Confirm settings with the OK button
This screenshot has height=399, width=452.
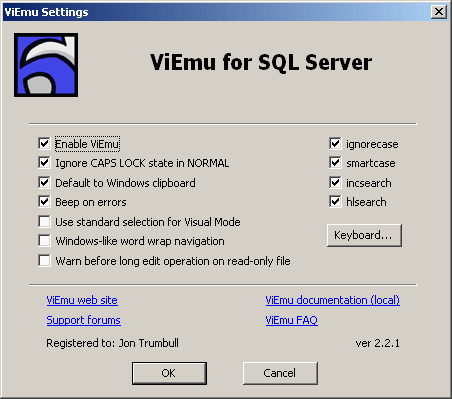169,373
